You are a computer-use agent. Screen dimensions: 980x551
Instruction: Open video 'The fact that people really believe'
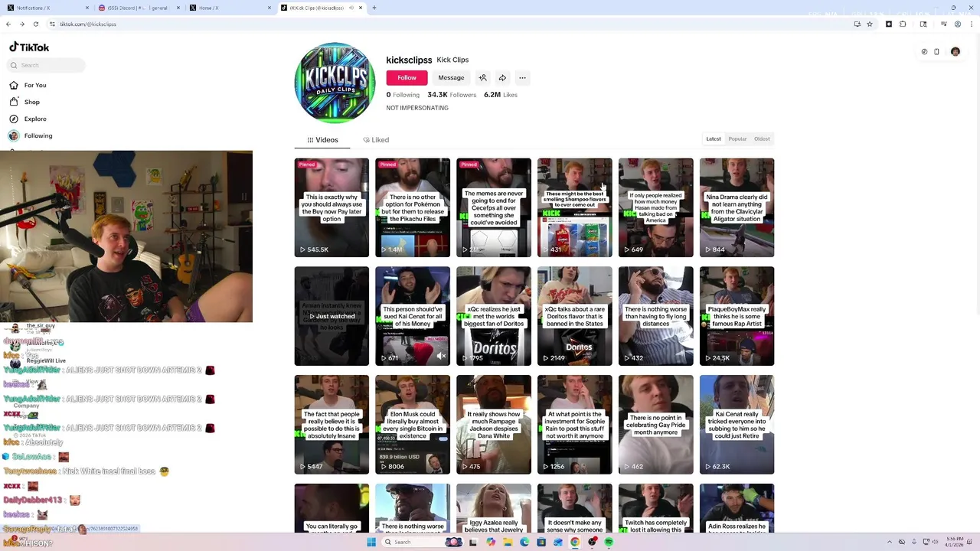click(332, 425)
